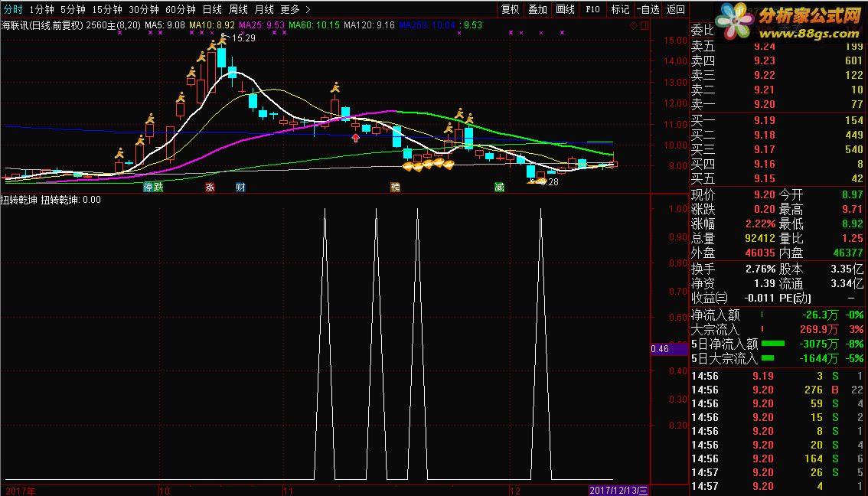Click the red up-arrow signal icon
This screenshot has width=868, height=496.
(356, 137)
